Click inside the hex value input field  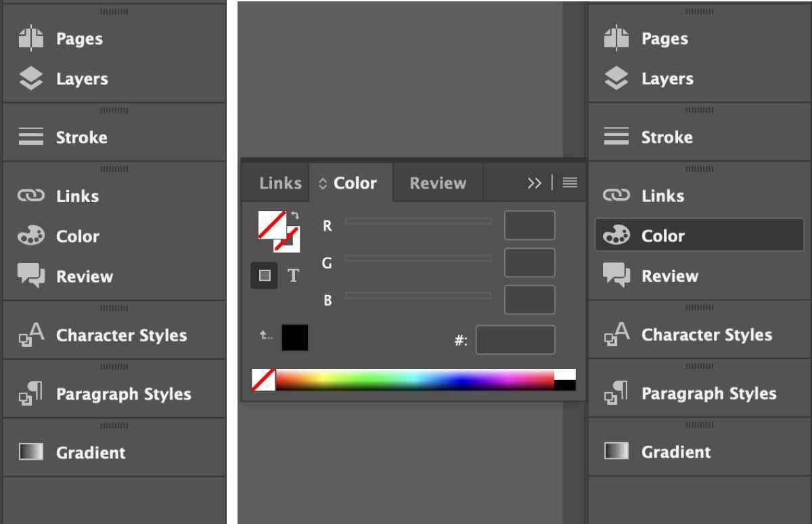[x=516, y=340]
